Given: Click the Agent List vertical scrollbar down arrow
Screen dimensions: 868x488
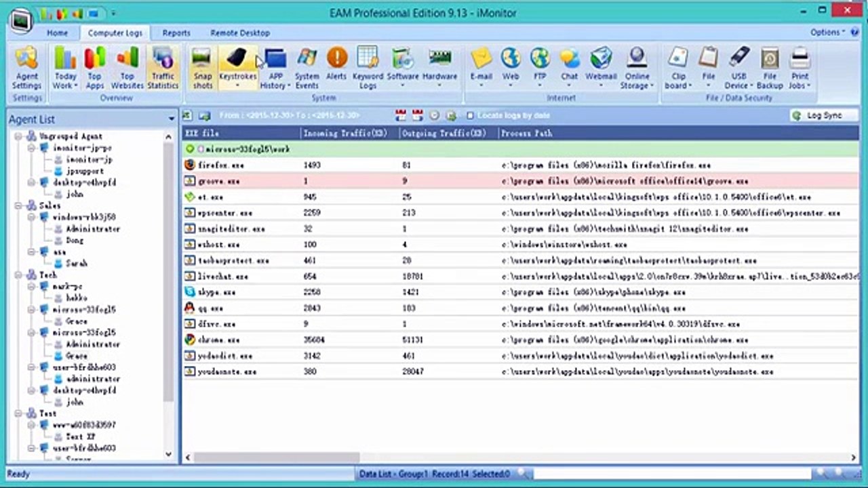Looking at the screenshot, I should click(x=169, y=455).
